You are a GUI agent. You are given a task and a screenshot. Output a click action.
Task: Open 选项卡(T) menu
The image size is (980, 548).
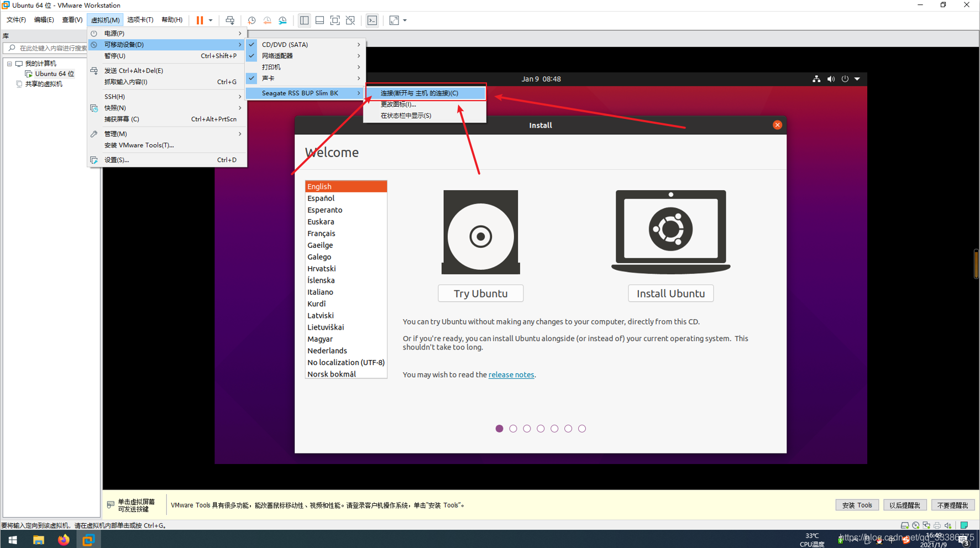click(x=140, y=20)
